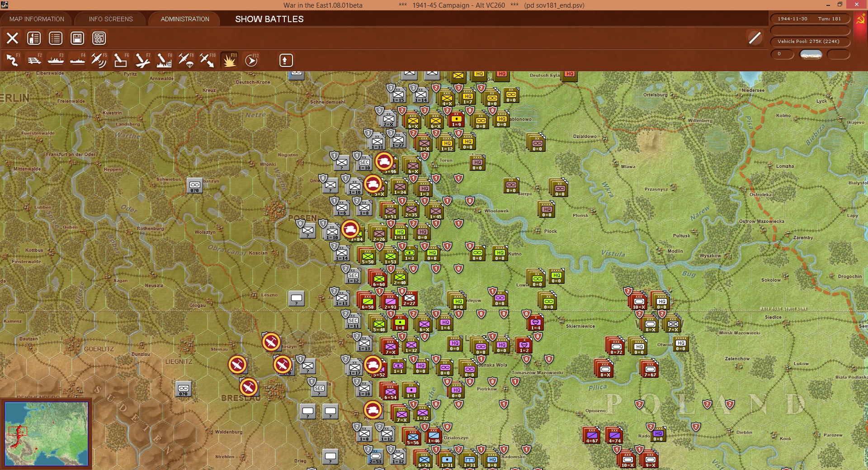Click the minimap overview thumbnail
Screen dimensions: 868x470
click(46, 434)
